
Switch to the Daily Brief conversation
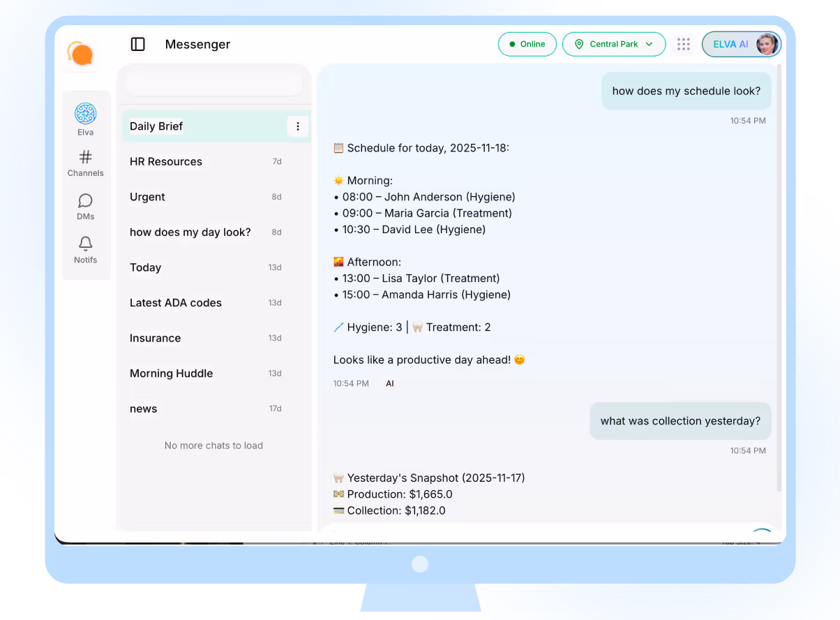195,126
